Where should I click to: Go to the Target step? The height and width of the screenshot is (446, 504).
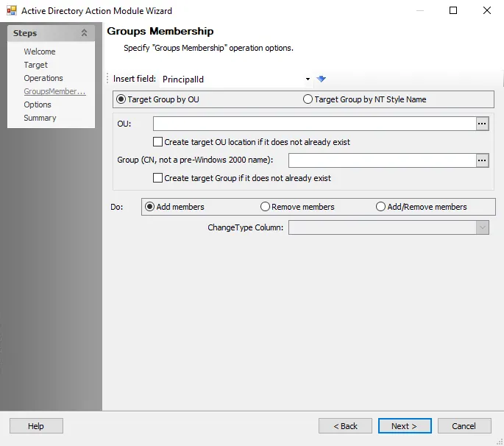tap(35, 65)
